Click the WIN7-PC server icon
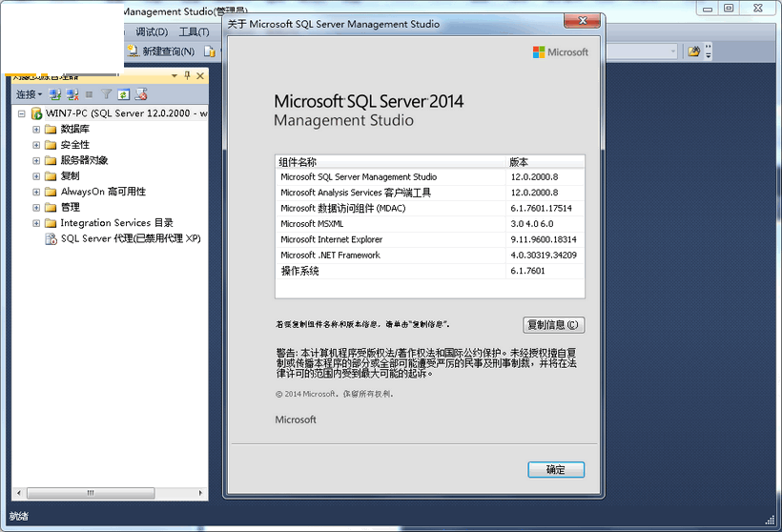 [36, 113]
